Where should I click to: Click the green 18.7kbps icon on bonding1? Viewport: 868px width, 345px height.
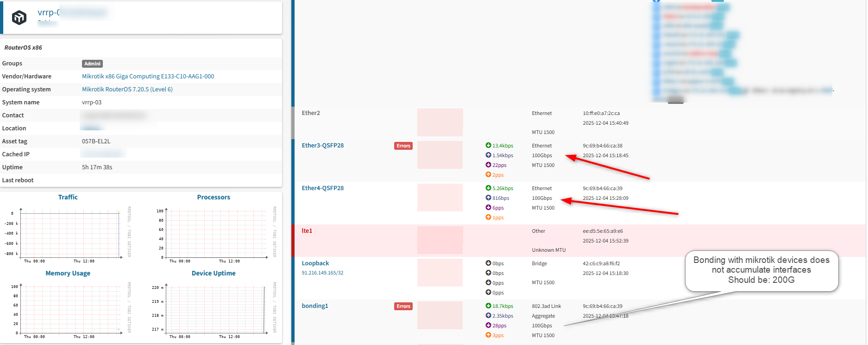(488, 306)
